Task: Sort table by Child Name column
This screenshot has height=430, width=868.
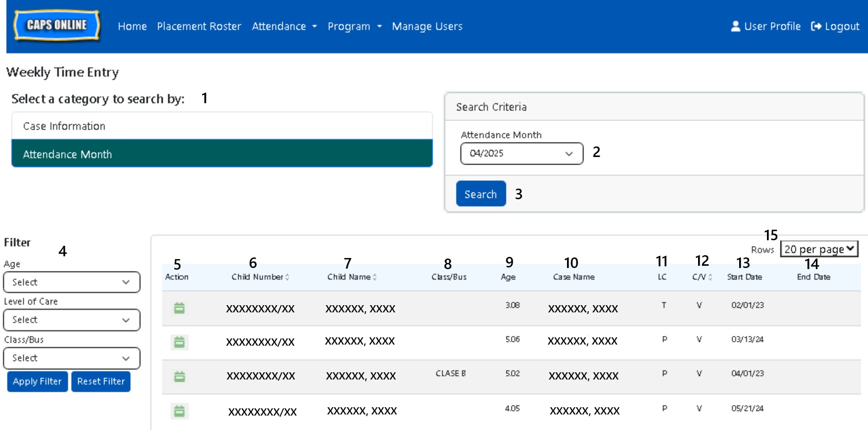Action: coord(375,277)
